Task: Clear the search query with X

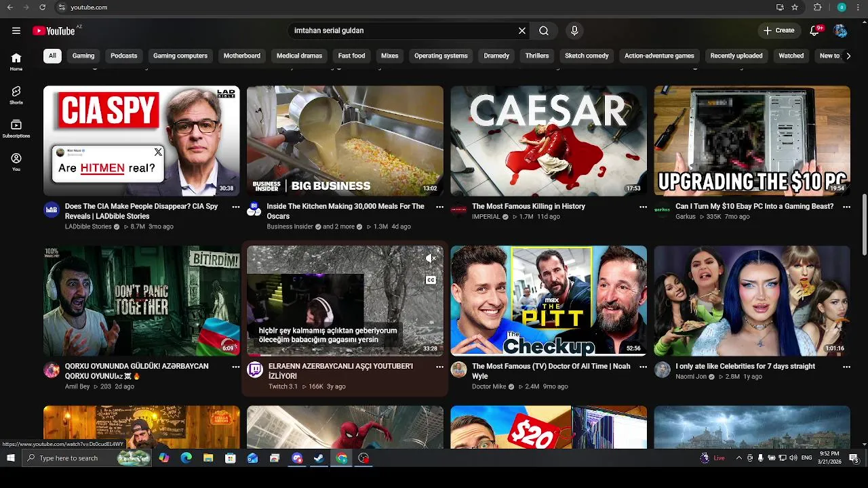Action: (522, 30)
